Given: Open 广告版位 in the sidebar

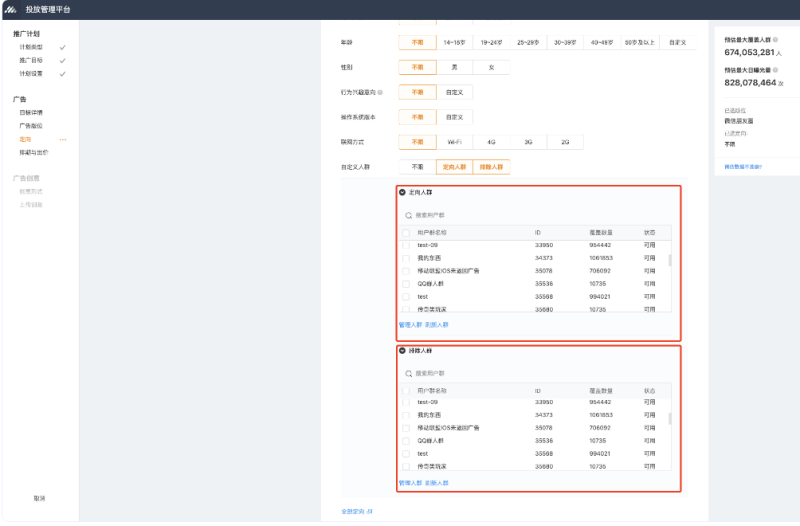Looking at the screenshot, I should (31, 126).
